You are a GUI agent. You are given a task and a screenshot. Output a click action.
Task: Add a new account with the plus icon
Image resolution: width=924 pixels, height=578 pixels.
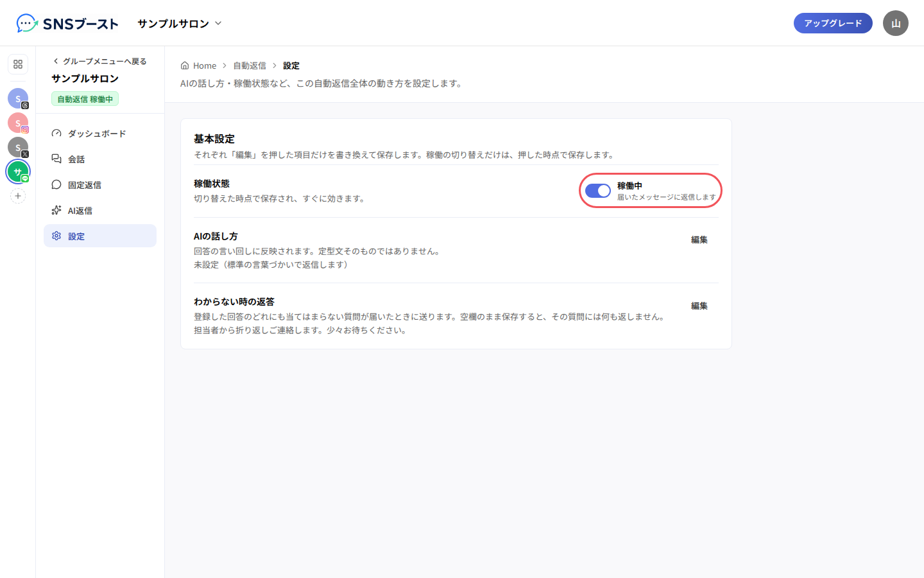18,196
